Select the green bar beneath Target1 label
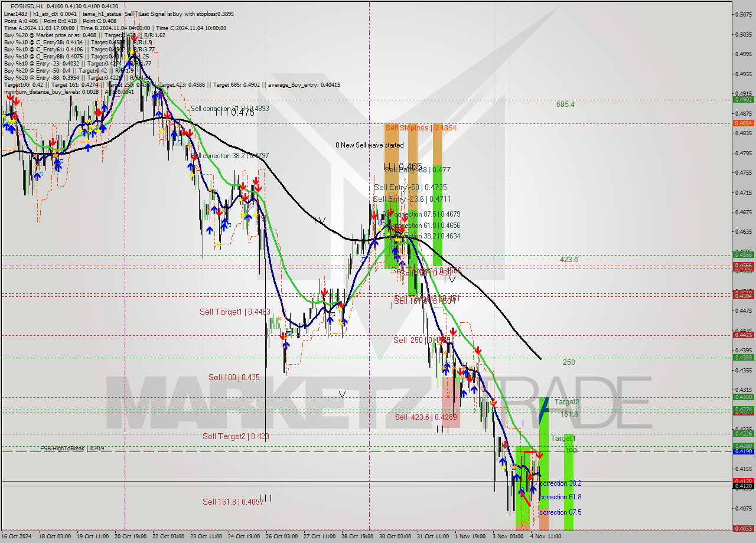Screen dimensions: 756x543 [x=569, y=482]
